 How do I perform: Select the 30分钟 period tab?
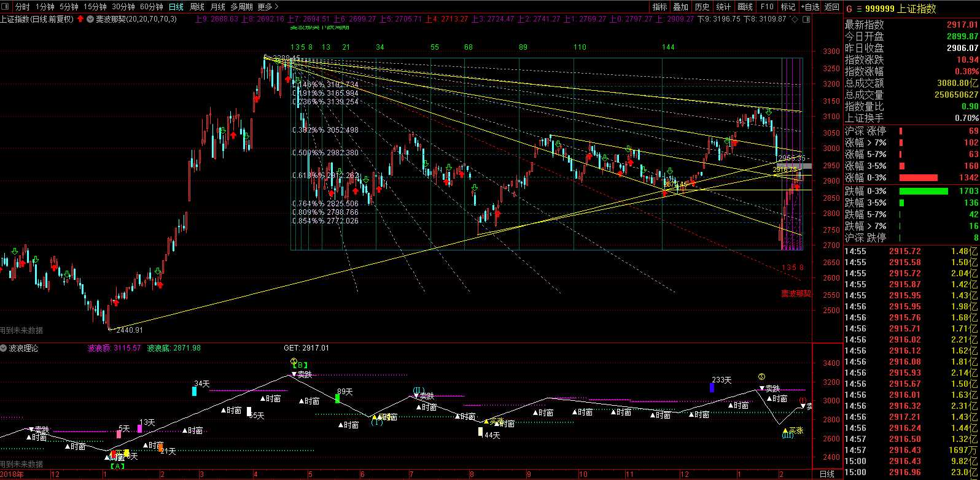pyautogui.click(x=123, y=7)
